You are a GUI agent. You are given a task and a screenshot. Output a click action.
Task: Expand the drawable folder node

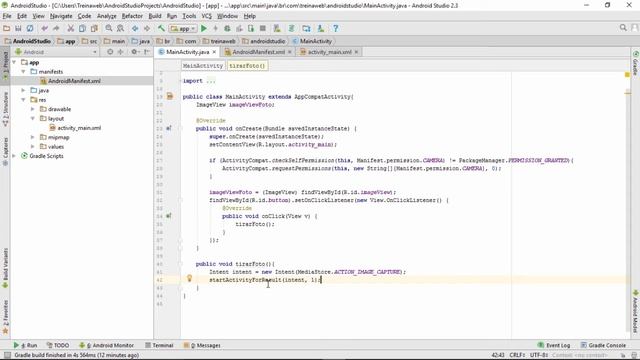tap(33, 109)
